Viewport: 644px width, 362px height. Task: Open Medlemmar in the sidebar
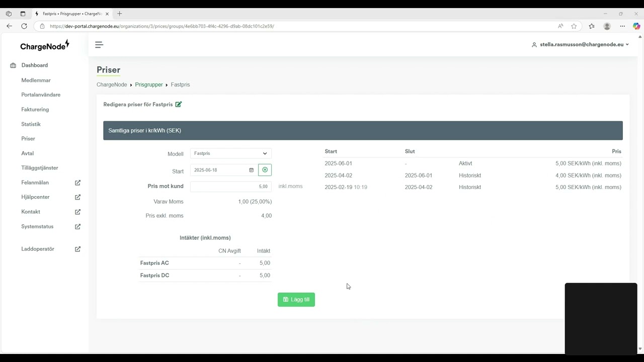pos(36,80)
